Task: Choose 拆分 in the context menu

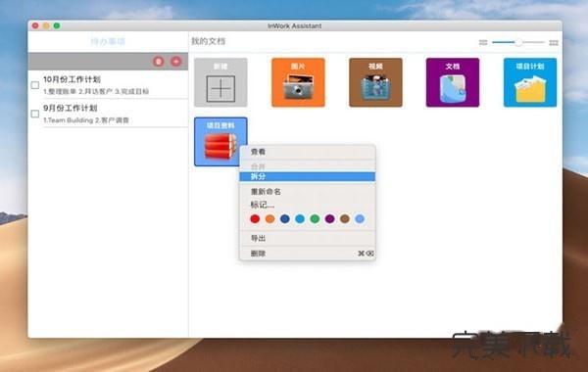Action: click(x=307, y=176)
